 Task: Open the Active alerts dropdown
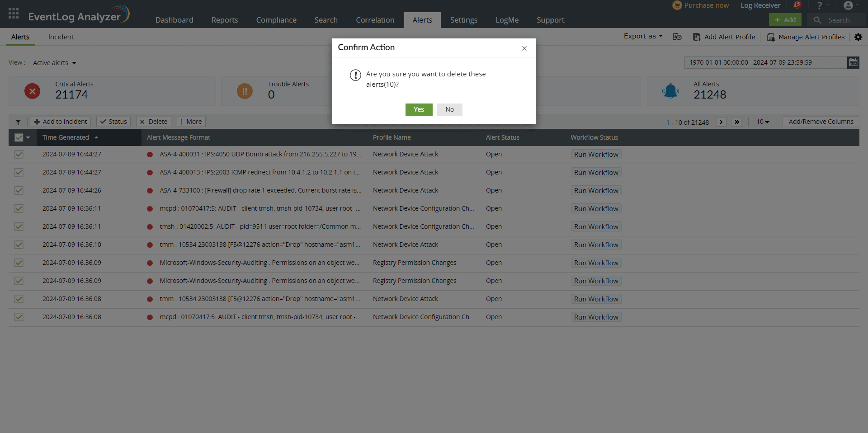pyautogui.click(x=54, y=63)
